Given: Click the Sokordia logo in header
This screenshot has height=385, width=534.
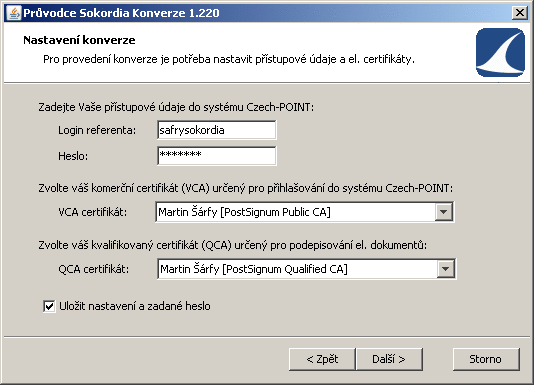Looking at the screenshot, I should (500, 52).
